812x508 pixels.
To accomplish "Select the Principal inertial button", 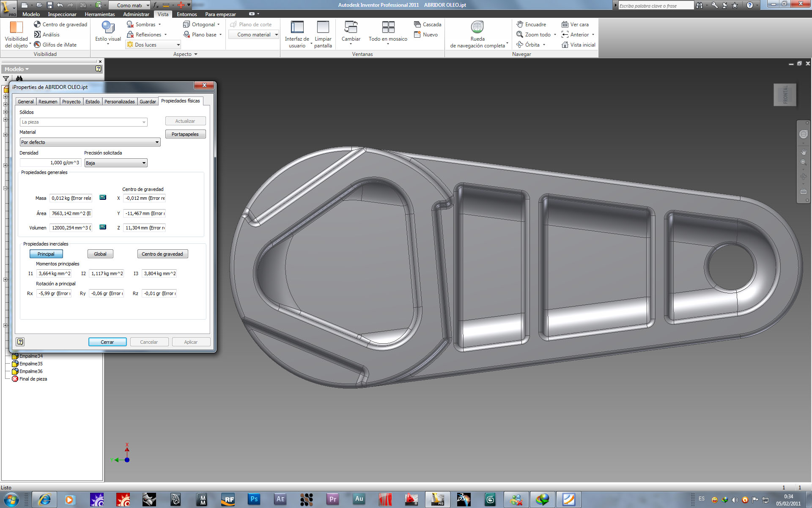I will [x=46, y=254].
